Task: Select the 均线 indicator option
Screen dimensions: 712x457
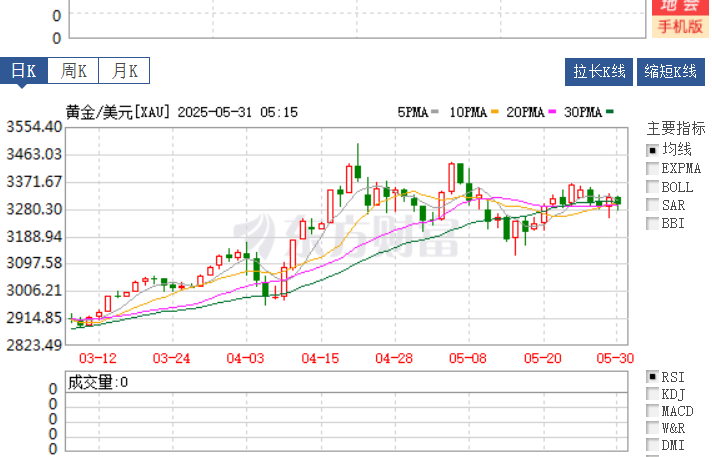Action: [653, 150]
